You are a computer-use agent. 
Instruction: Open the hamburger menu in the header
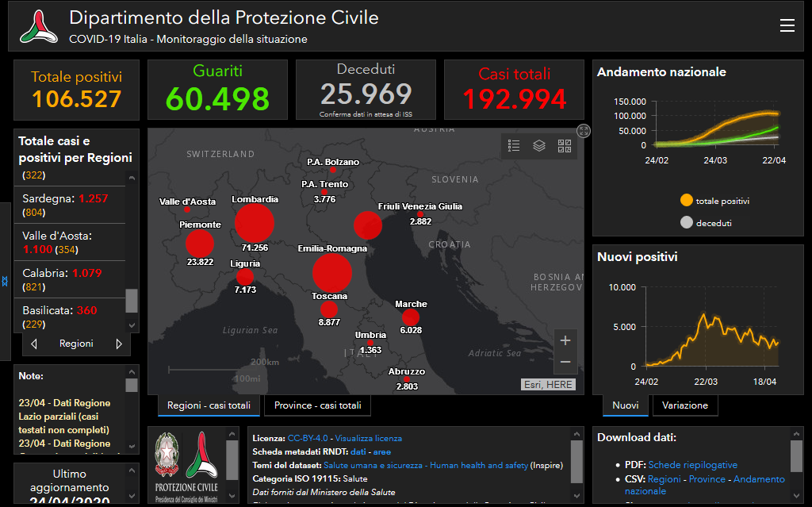[x=787, y=25]
